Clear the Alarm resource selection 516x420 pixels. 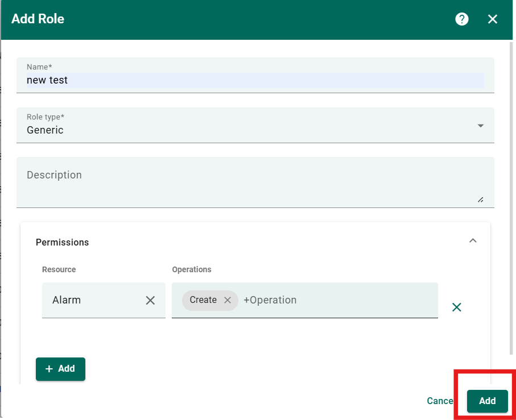tap(150, 300)
